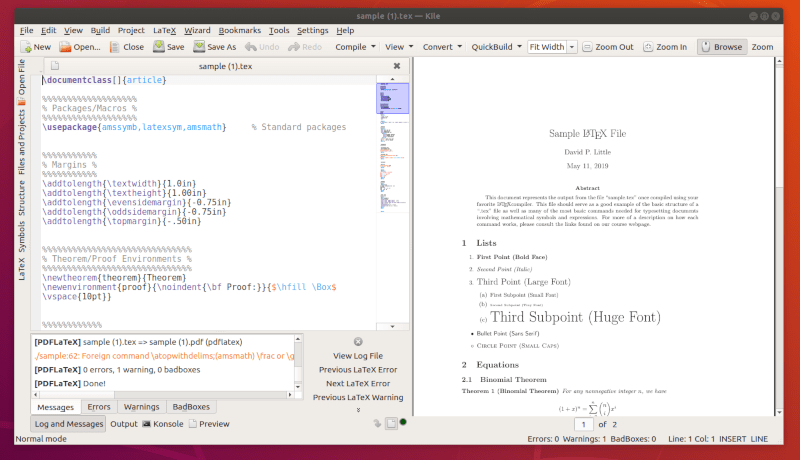Open Symbols sidebar panel
Screen dimensions: 800x460
21,237
